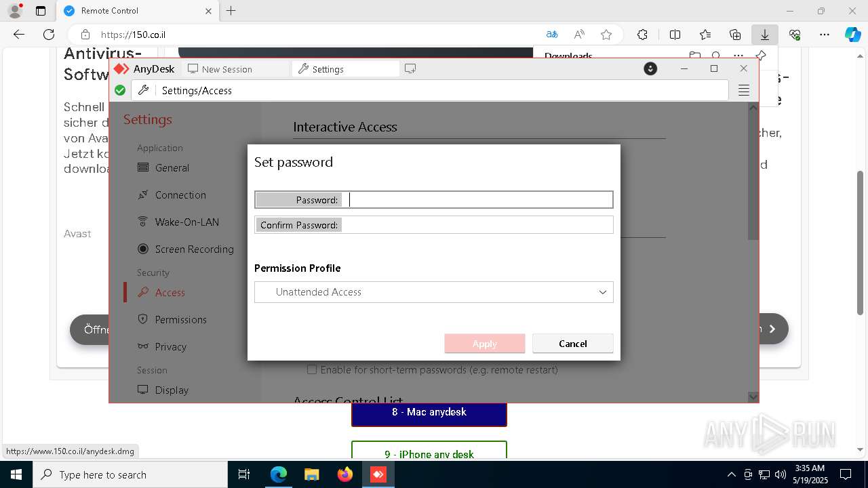
Task: Click the AnyDesk logo icon
Action: tap(121, 69)
